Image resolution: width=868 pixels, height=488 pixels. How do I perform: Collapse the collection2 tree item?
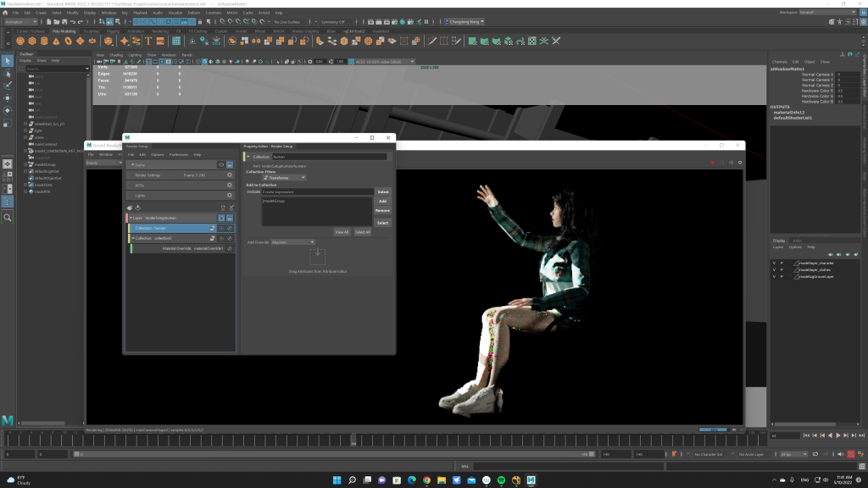click(x=132, y=238)
